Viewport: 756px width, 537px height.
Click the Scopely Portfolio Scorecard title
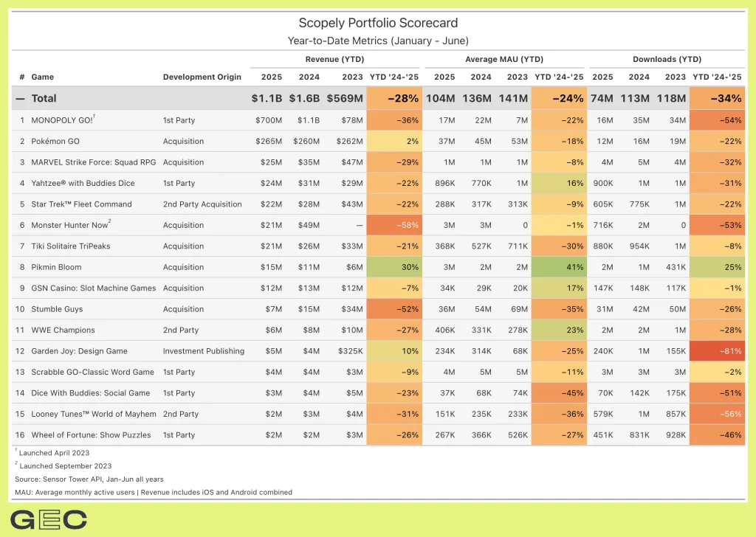378,24
